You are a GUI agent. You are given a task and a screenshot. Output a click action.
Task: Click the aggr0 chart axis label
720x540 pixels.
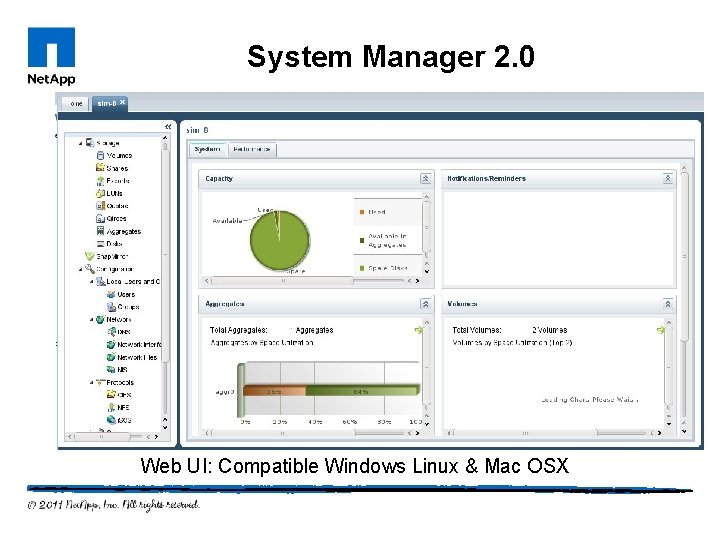pyautogui.click(x=225, y=392)
